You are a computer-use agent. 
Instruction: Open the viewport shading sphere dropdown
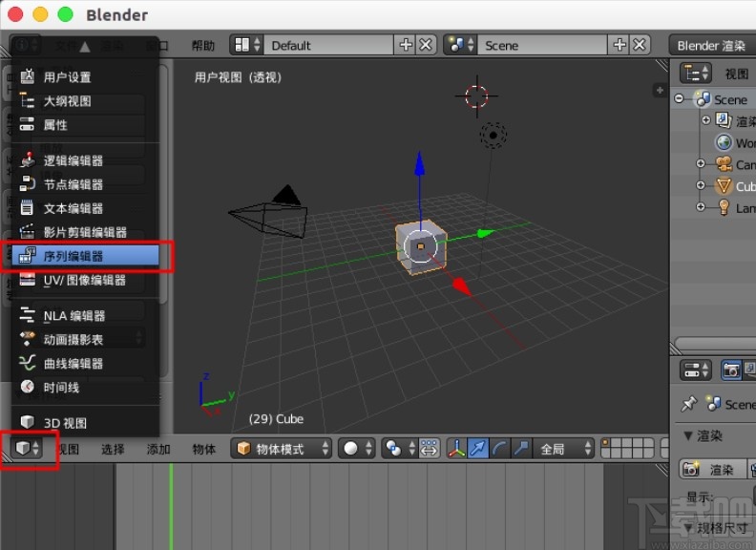357,449
